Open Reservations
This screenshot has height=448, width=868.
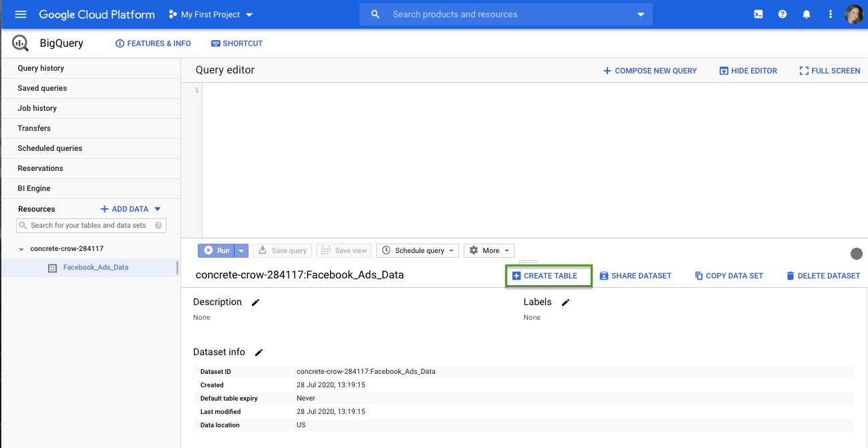pyautogui.click(x=90, y=168)
